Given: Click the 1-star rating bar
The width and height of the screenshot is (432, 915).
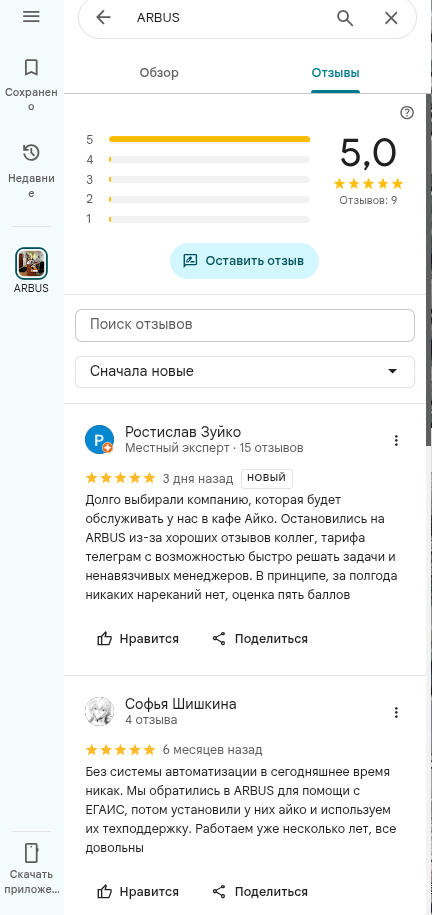Looking at the screenshot, I should pos(209,219).
